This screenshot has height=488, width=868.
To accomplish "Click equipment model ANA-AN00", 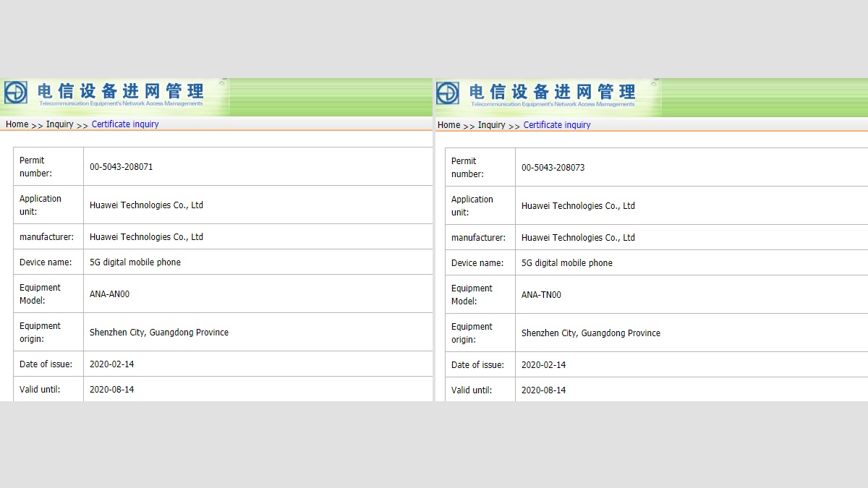I will click(109, 294).
